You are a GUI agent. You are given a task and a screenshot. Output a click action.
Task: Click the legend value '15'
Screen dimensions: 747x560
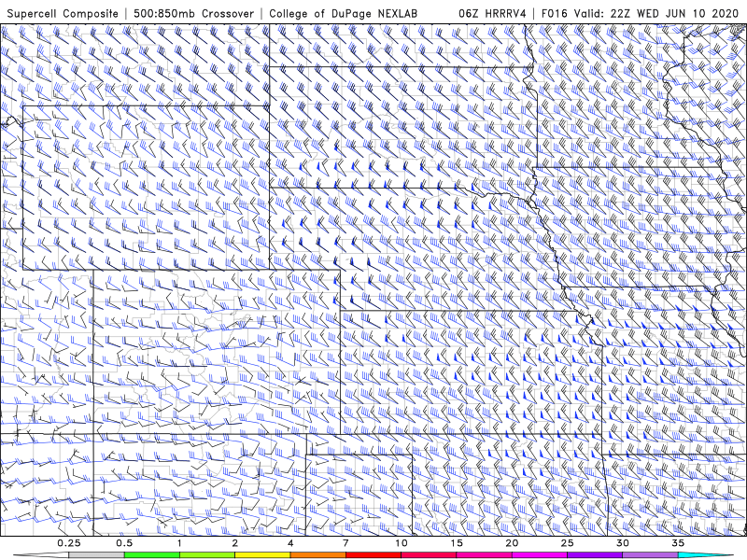coord(457,543)
